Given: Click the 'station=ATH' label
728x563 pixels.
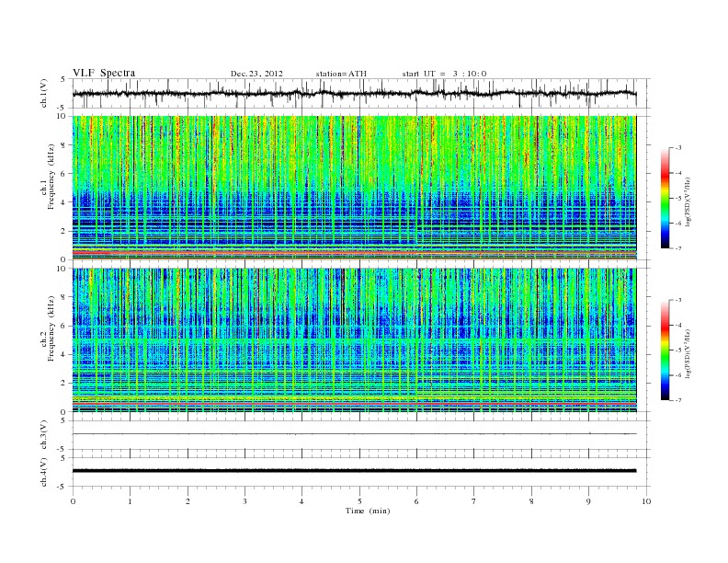Looking at the screenshot, I should (x=341, y=74).
